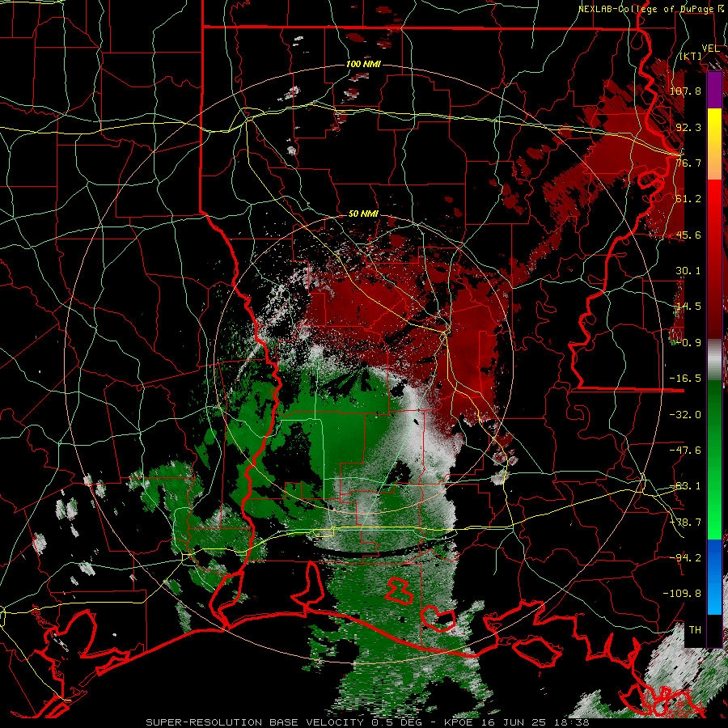
Task: Click the 30.1 value on velocity scale
Action: click(688, 271)
